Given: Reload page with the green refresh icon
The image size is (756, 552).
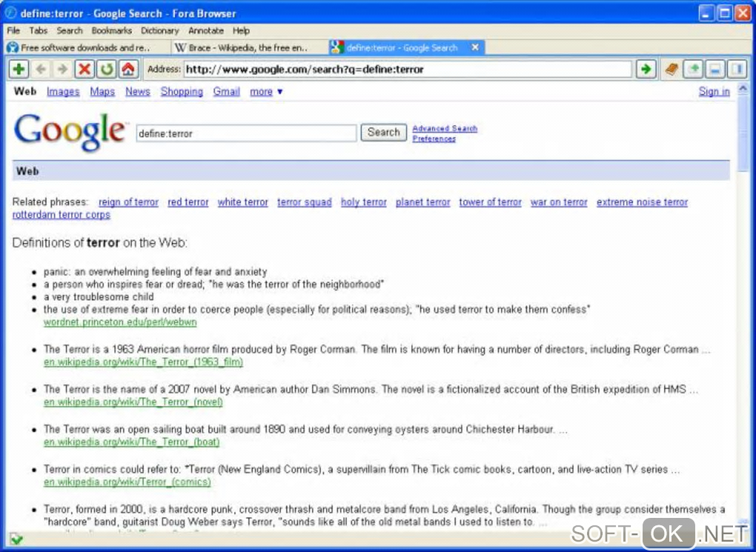Looking at the screenshot, I should (x=106, y=70).
